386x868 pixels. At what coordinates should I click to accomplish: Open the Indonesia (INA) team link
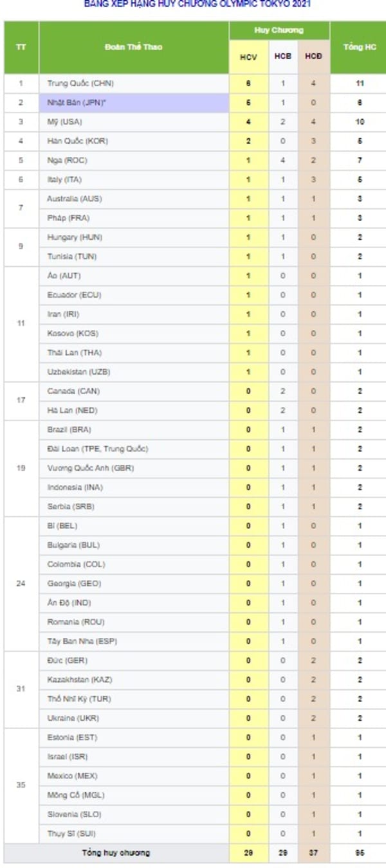click(75, 487)
